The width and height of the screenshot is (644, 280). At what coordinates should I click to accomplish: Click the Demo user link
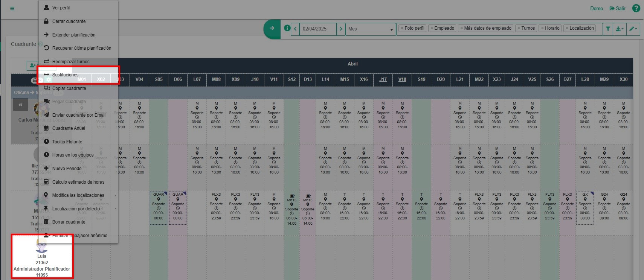pos(596,8)
